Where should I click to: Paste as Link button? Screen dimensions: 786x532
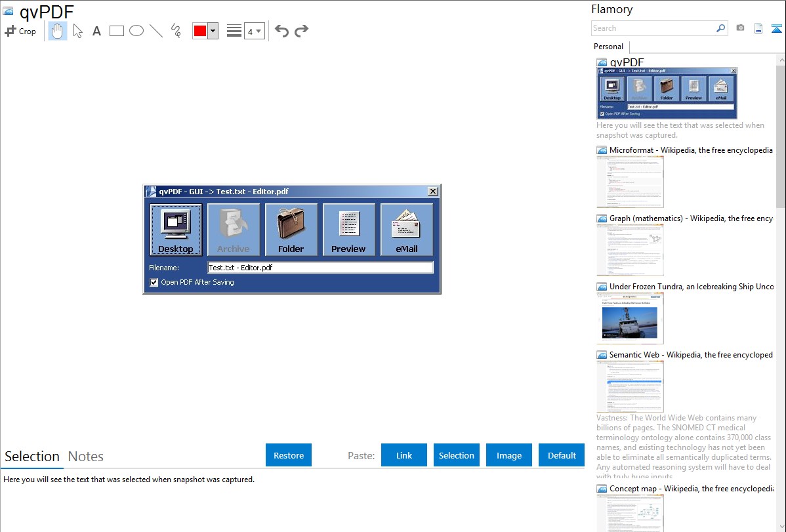(x=404, y=455)
